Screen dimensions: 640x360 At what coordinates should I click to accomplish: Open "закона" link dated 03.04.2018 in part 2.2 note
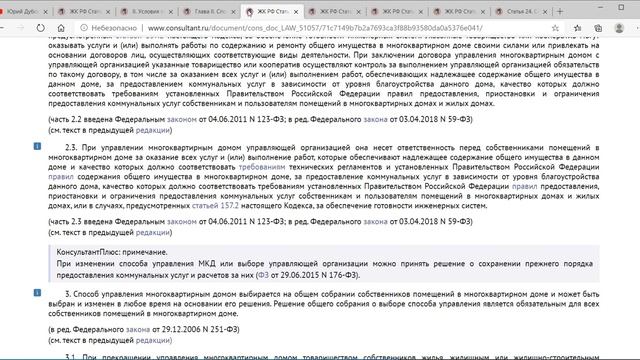click(x=376, y=119)
